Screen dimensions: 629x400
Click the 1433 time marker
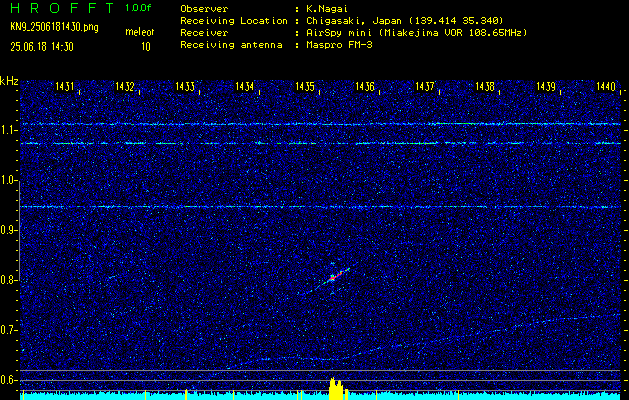185,86
